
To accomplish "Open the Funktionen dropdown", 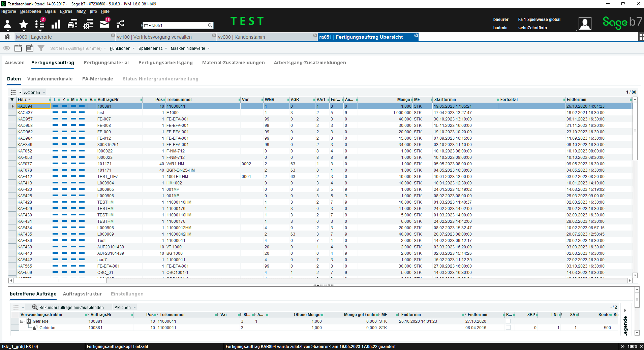I will 122,48.
